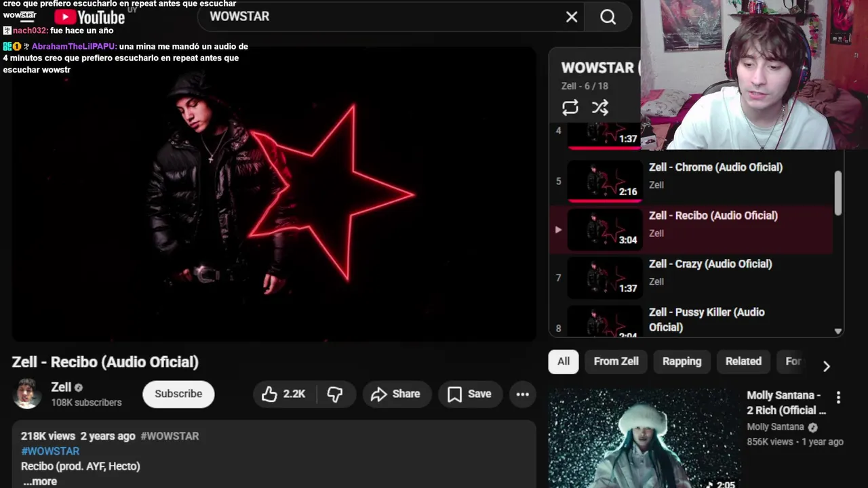Screen dimensions: 868x488
Task: Click the video title Zell - Recibo
Action: (x=105, y=362)
